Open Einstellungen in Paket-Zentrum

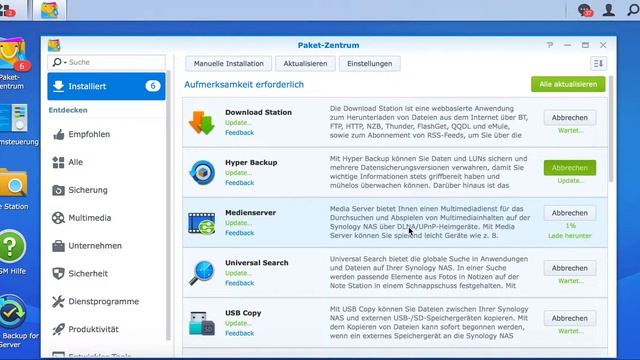(369, 64)
